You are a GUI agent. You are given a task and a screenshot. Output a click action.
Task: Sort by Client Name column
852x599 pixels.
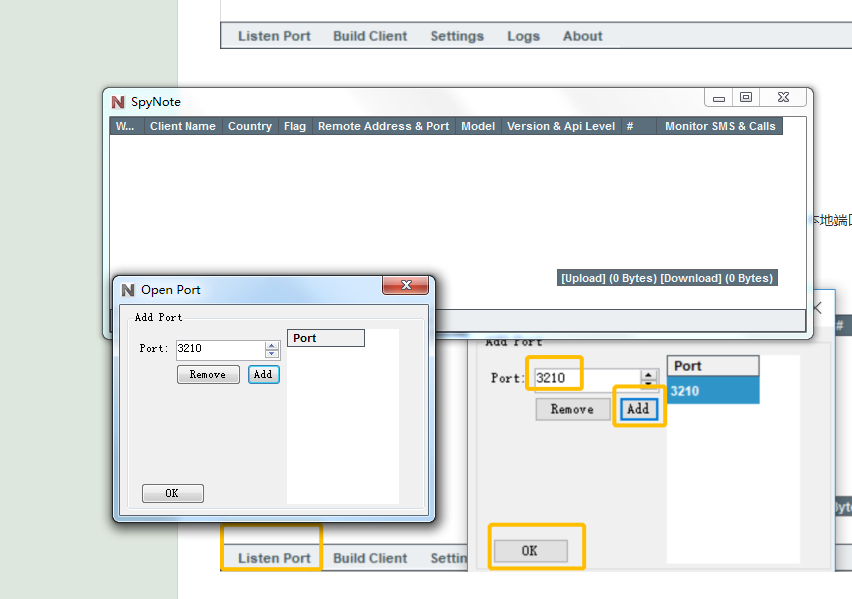coord(183,126)
